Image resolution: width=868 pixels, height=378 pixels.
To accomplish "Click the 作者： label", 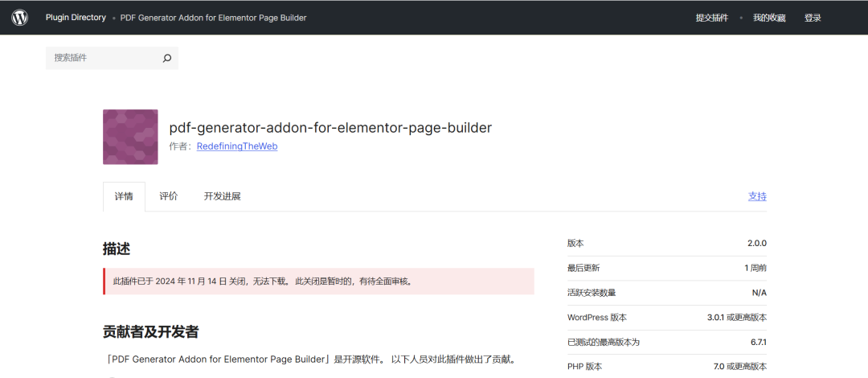I will click(x=182, y=146).
